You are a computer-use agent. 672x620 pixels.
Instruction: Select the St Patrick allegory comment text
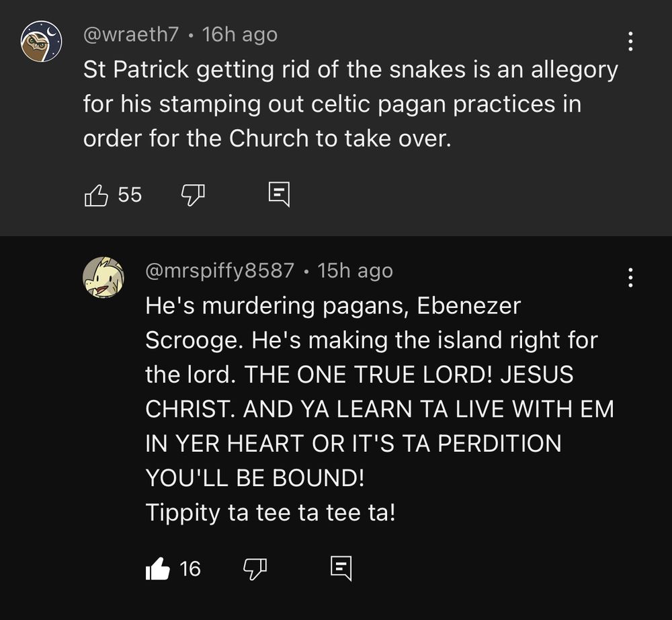[351, 104]
